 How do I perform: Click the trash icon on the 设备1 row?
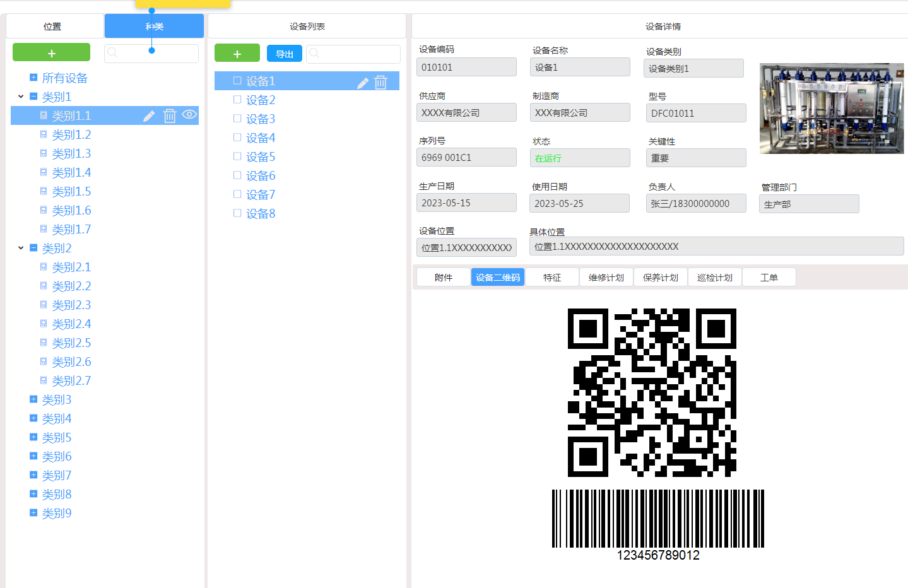380,83
